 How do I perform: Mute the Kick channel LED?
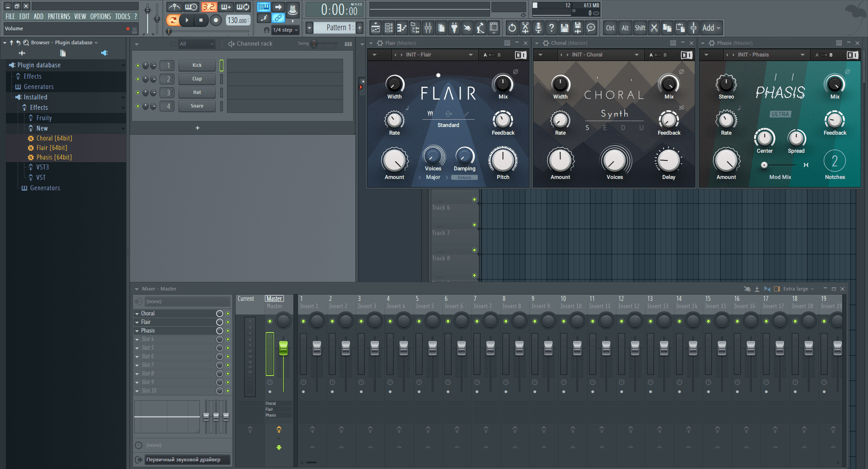[x=138, y=66]
